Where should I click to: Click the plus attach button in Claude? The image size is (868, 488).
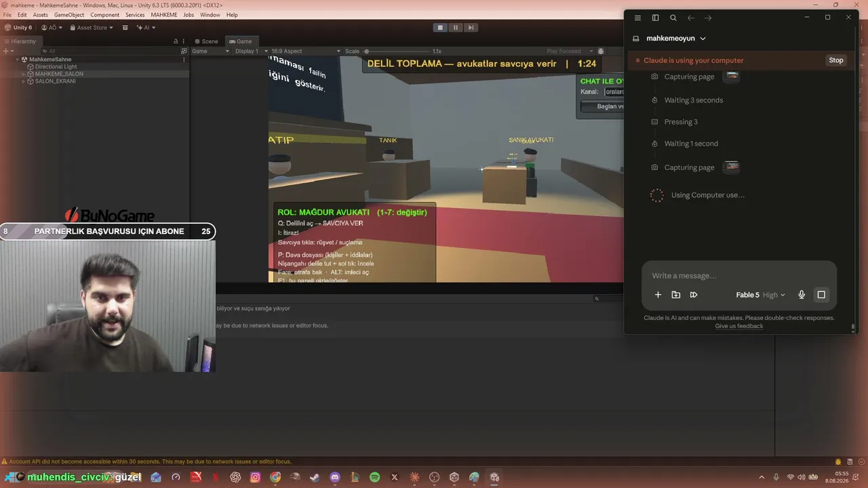(658, 295)
